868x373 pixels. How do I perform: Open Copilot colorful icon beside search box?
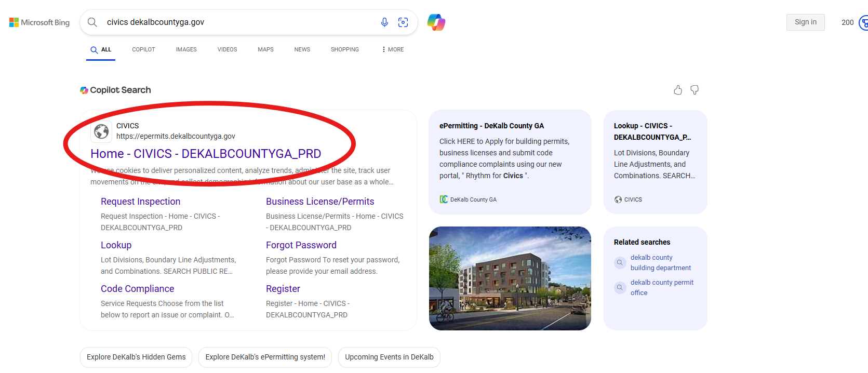[436, 22]
